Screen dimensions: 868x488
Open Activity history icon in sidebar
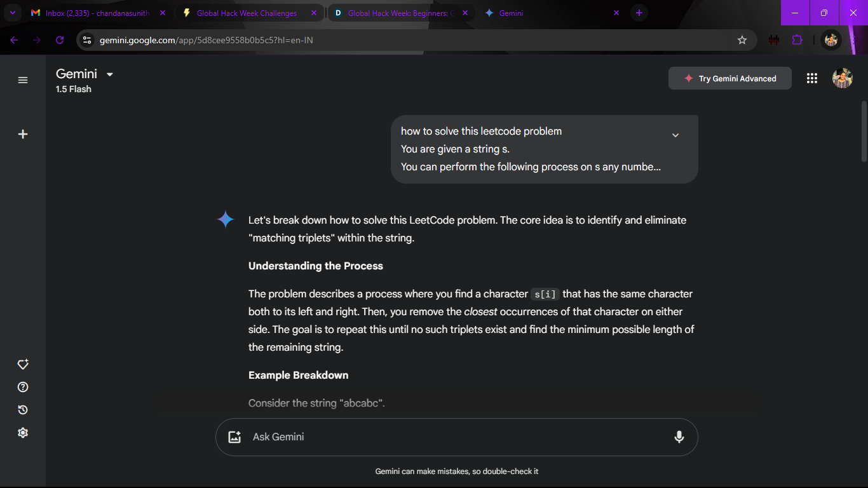[23, 410]
